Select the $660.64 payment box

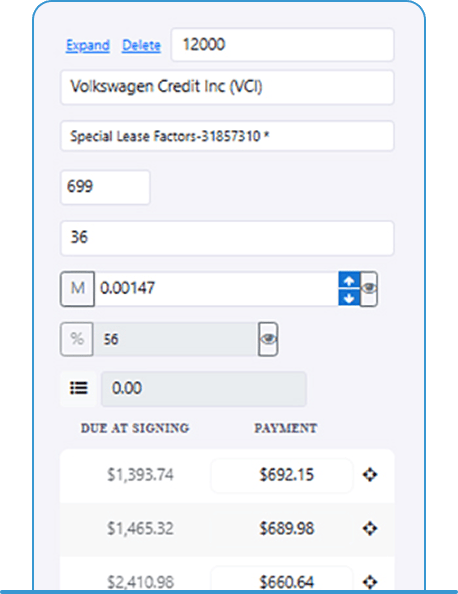282,580
